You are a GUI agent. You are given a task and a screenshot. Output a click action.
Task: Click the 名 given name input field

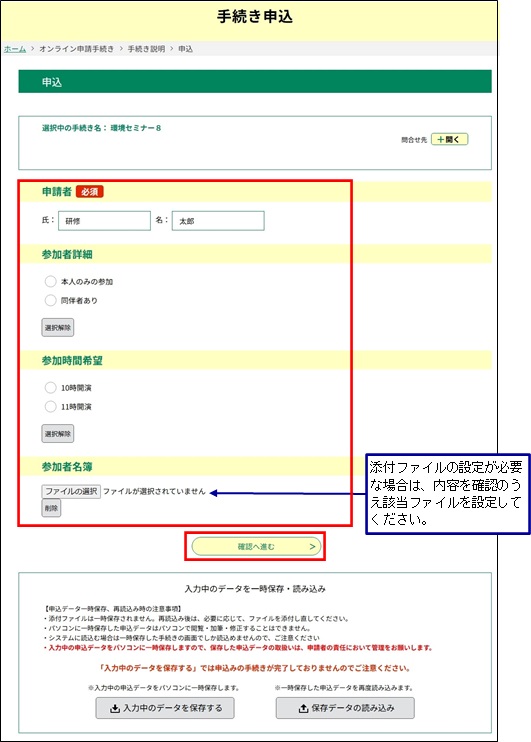point(218,221)
